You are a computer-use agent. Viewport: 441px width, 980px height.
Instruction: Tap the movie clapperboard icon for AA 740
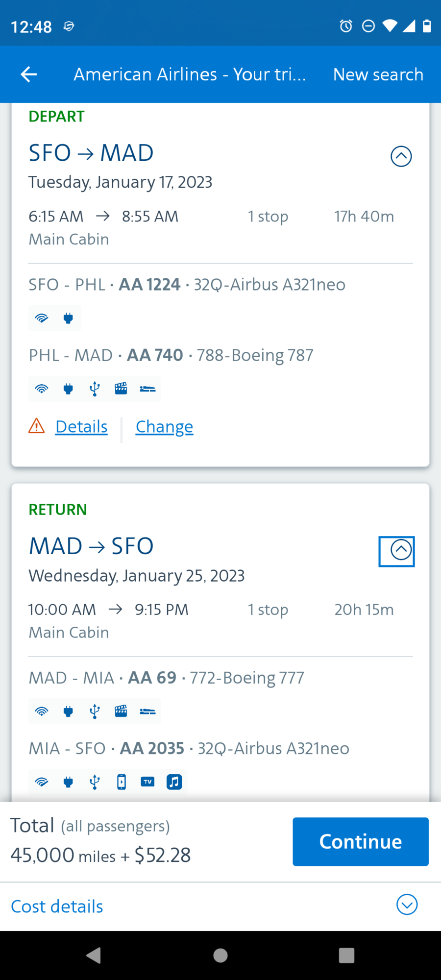(121, 389)
